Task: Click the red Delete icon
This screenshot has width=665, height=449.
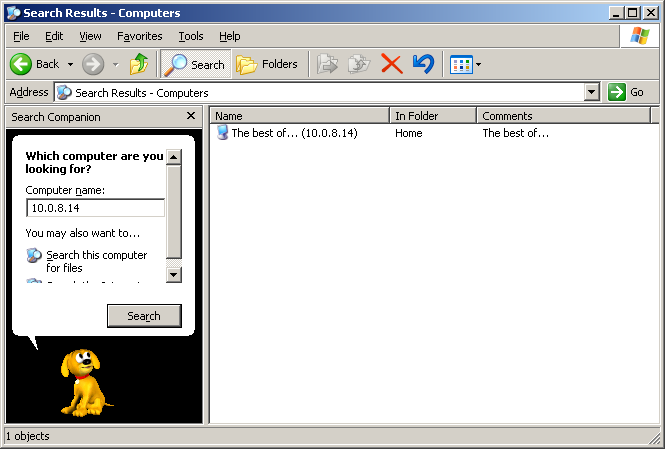Action: pyautogui.click(x=391, y=64)
